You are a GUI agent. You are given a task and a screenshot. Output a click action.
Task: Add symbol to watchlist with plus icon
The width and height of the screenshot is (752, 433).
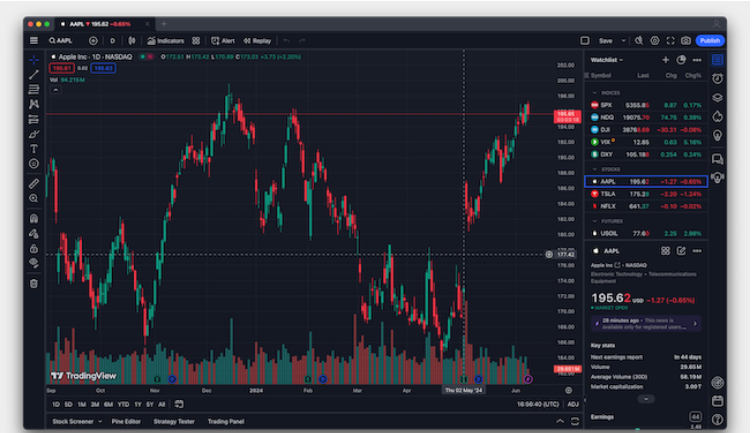point(665,60)
